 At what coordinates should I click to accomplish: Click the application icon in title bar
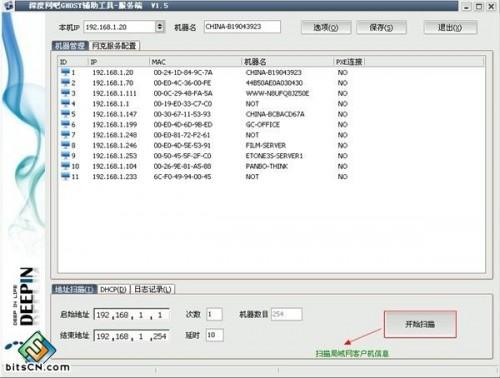8,6
